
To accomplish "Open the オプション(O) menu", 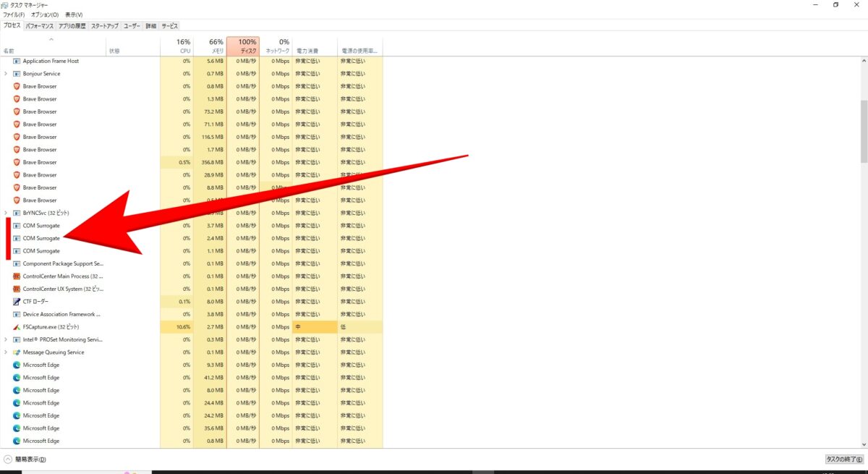I will [x=45, y=14].
